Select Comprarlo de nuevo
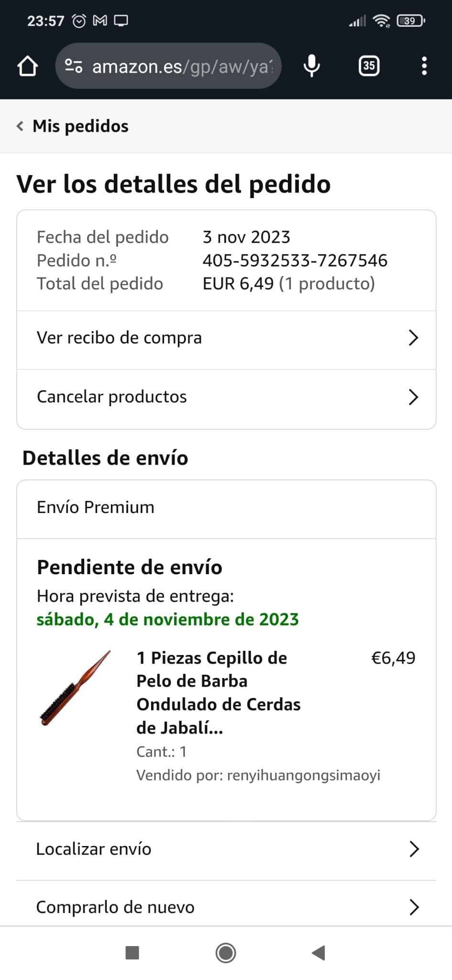 115,907
